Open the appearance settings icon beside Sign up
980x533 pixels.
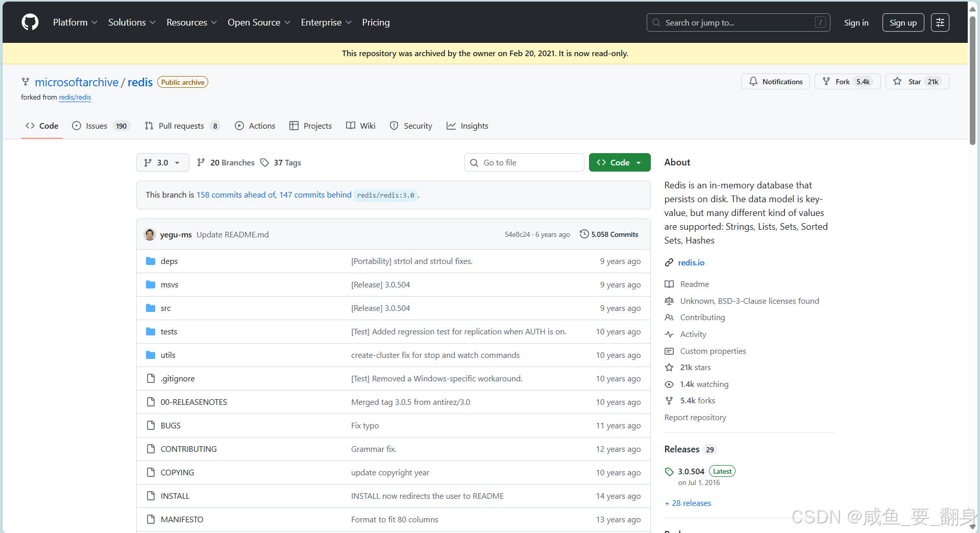tap(940, 22)
